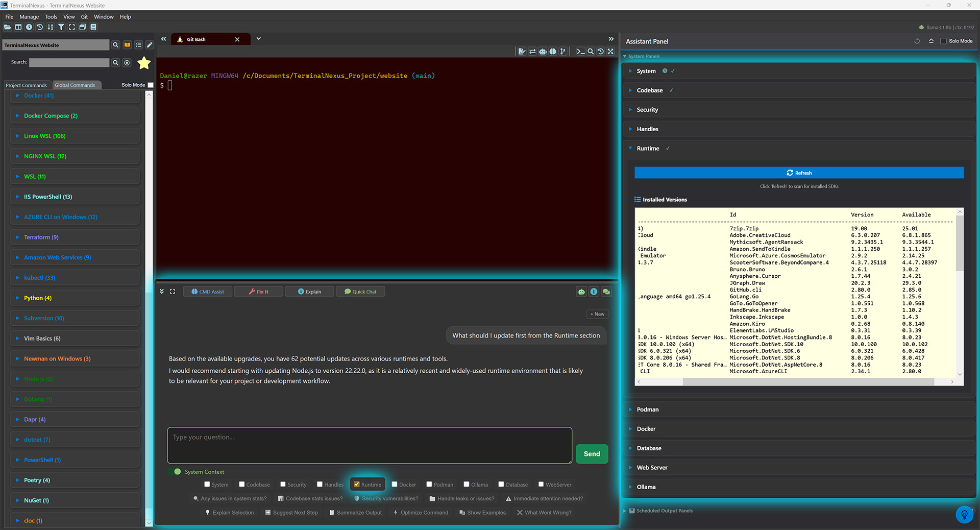Click the command history clock icon
980x530 pixels.
click(x=29, y=27)
